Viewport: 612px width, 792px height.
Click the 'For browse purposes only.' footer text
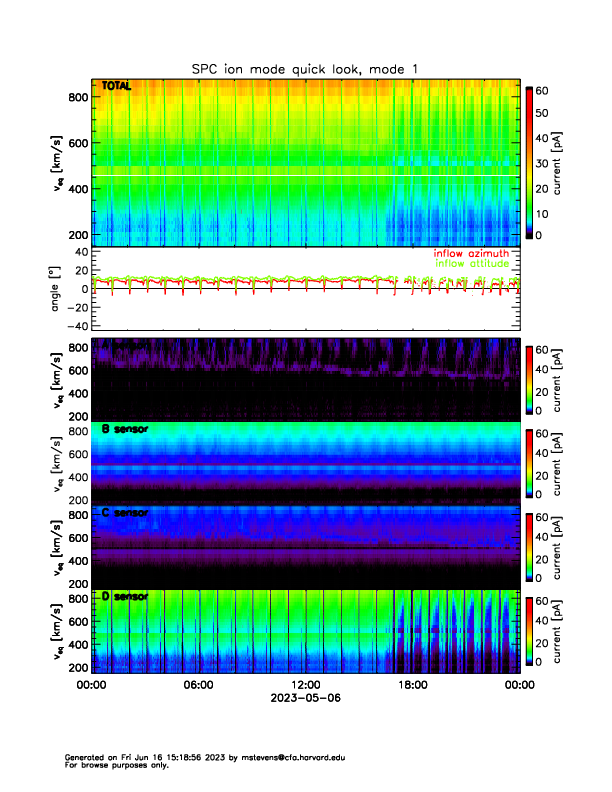pyautogui.click(x=112, y=765)
